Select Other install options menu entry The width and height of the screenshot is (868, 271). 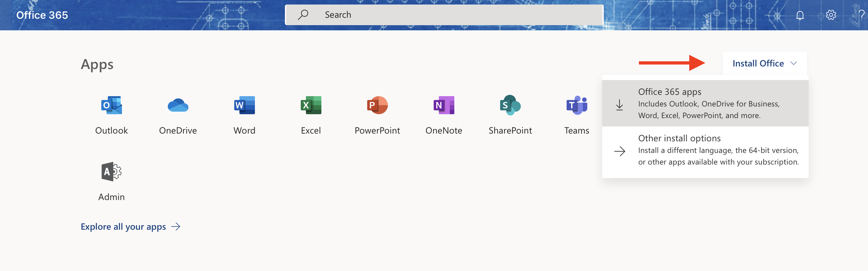[x=705, y=150]
